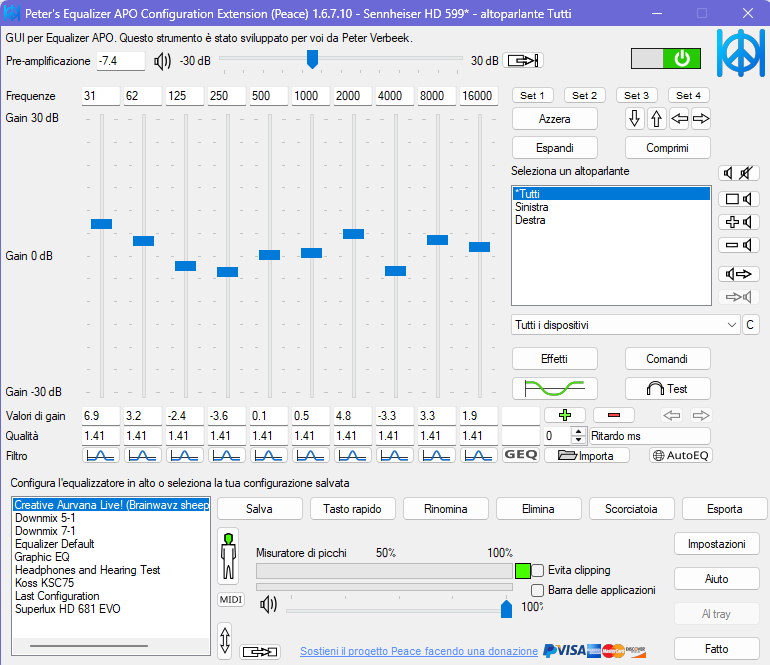
Task: Click the filter type icon for 16000 Hz
Action: 479,456
